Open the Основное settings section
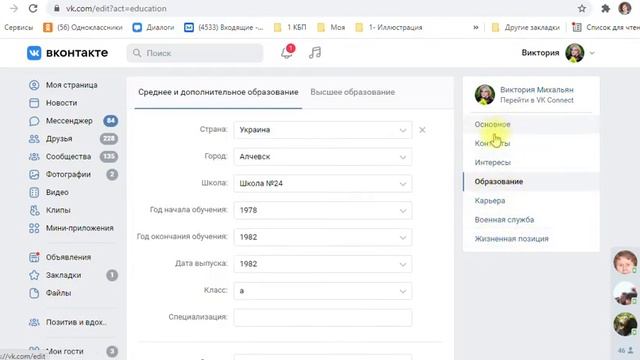Image resolution: width=640 pixels, height=360 pixels. pyautogui.click(x=531, y=124)
